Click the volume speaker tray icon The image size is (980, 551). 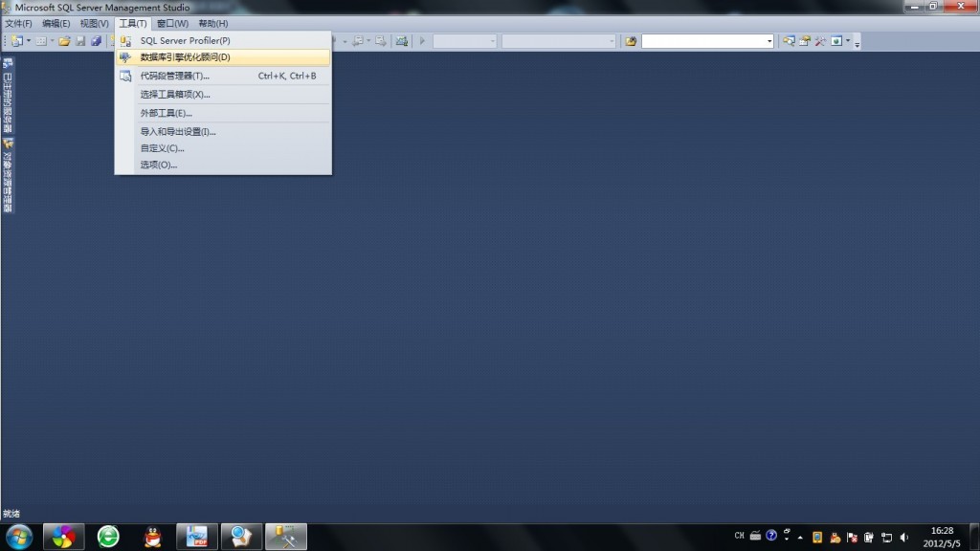tap(903, 538)
